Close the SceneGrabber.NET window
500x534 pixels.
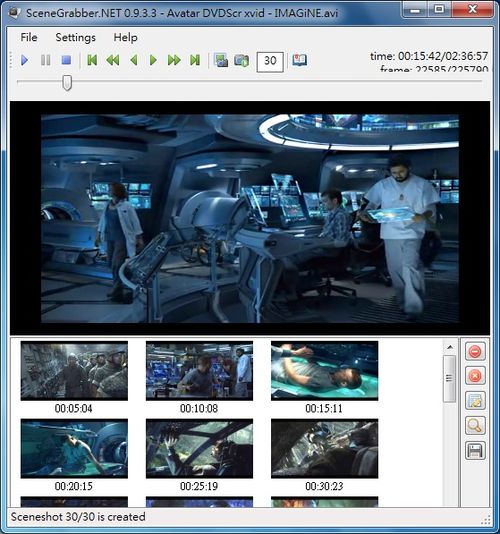tap(472, 10)
